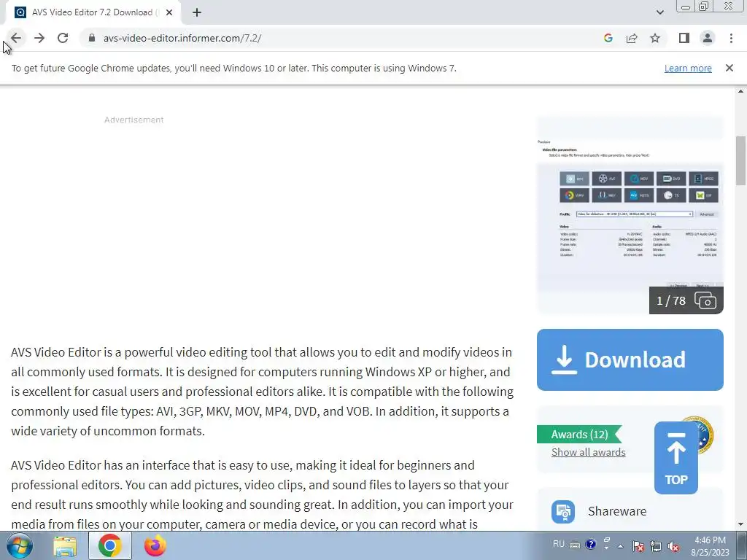This screenshot has height=560, width=747.
Task: Go back to the previous page
Action: [x=16, y=38]
